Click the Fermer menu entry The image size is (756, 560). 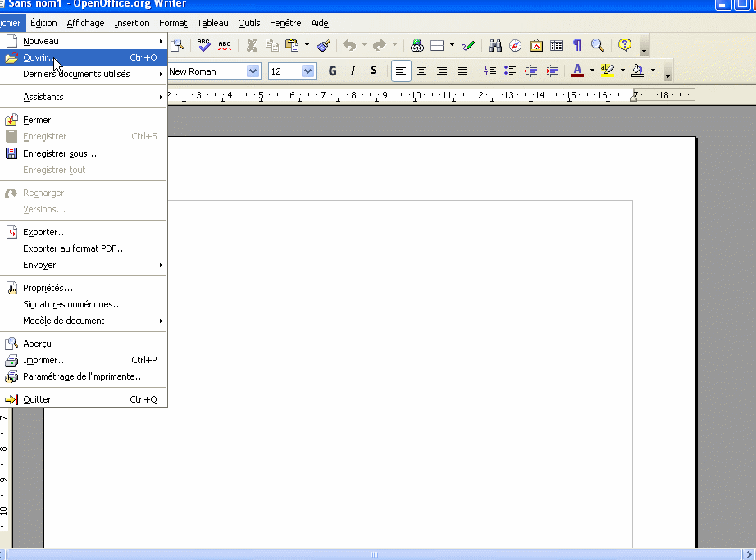point(84,120)
